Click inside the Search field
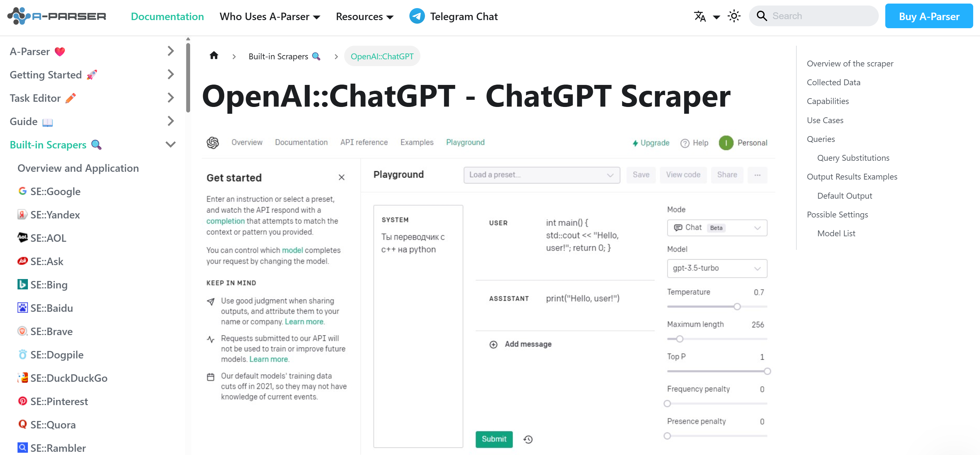The image size is (980, 455). (814, 16)
